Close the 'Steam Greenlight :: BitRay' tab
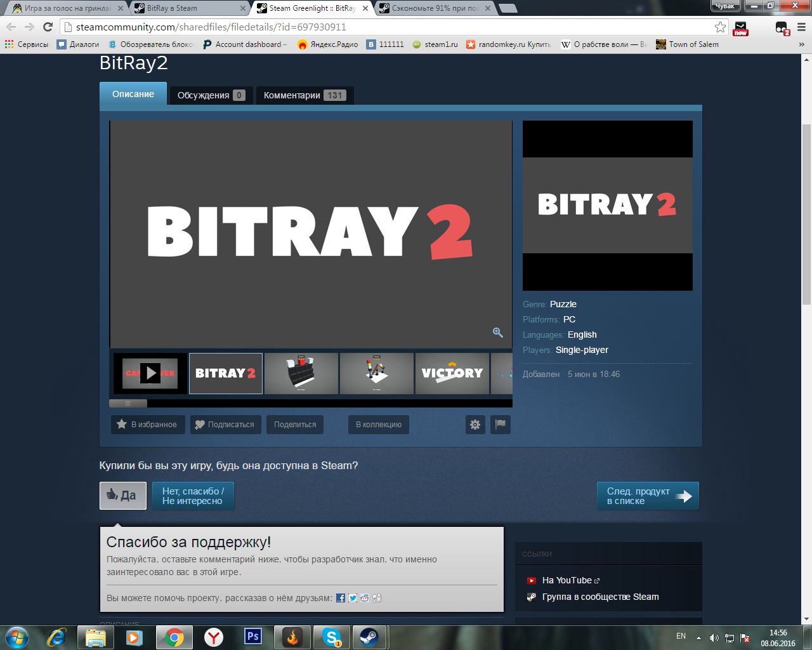The height and width of the screenshot is (650, 812). 365,8
